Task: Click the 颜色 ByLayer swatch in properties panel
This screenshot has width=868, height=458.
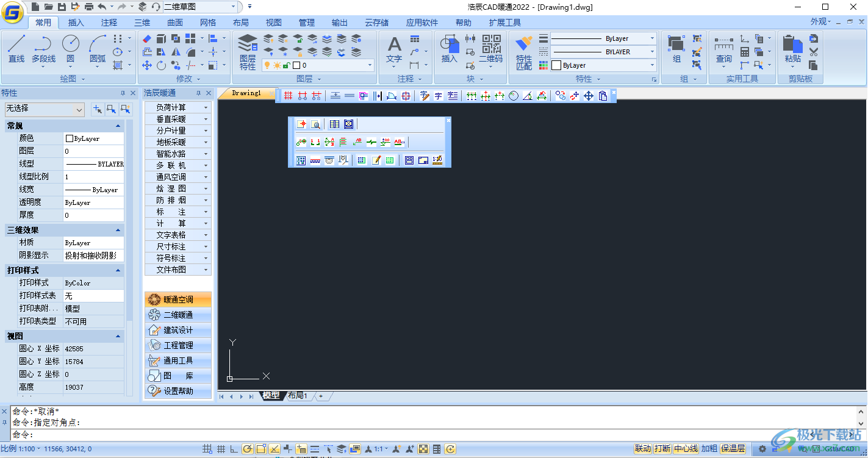Action: 69,138
